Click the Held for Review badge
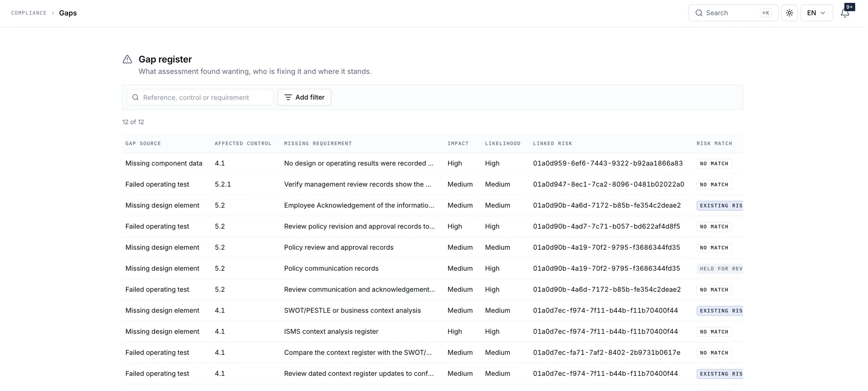This screenshot has width=868, height=391. [x=720, y=268]
